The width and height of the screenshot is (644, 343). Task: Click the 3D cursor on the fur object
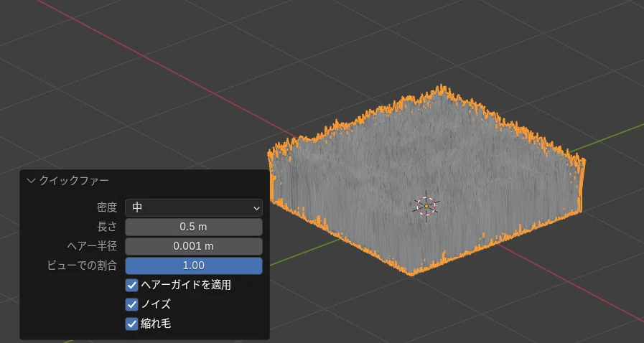[426, 206]
